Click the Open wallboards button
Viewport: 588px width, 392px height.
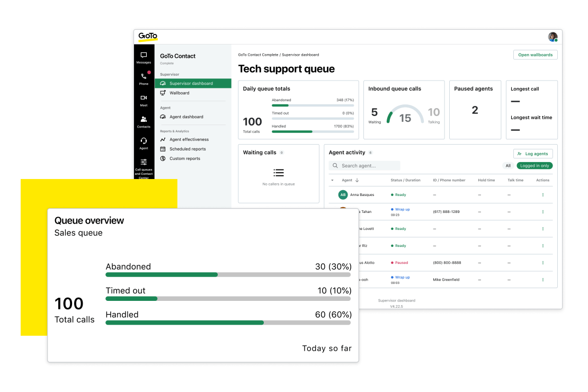(x=535, y=55)
